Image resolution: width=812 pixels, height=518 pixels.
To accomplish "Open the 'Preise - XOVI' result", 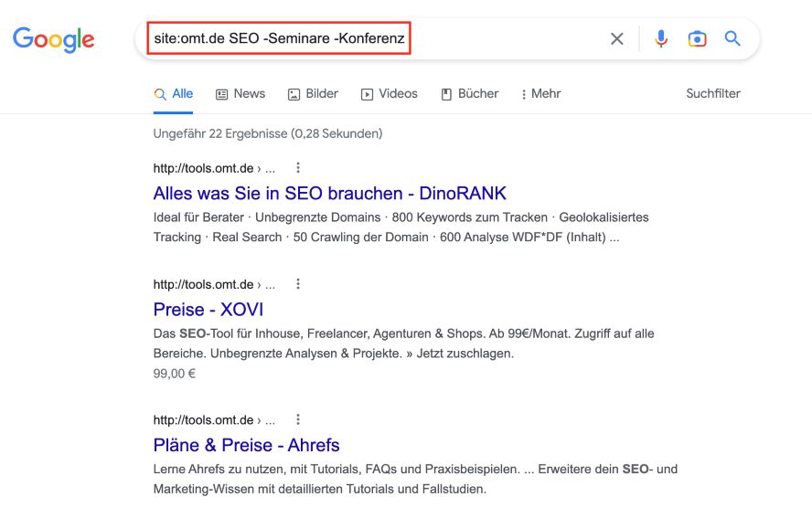I will [208, 310].
